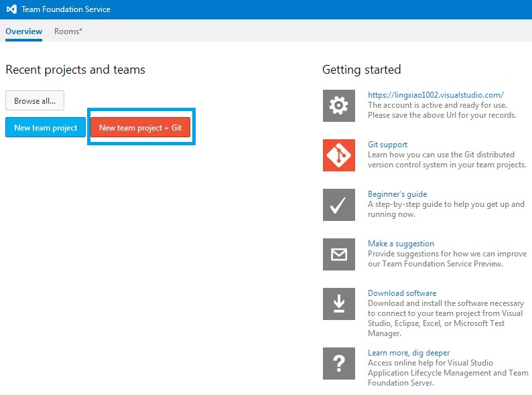Create a New team project
Image resolution: width=532 pixels, height=395 pixels.
[46, 128]
